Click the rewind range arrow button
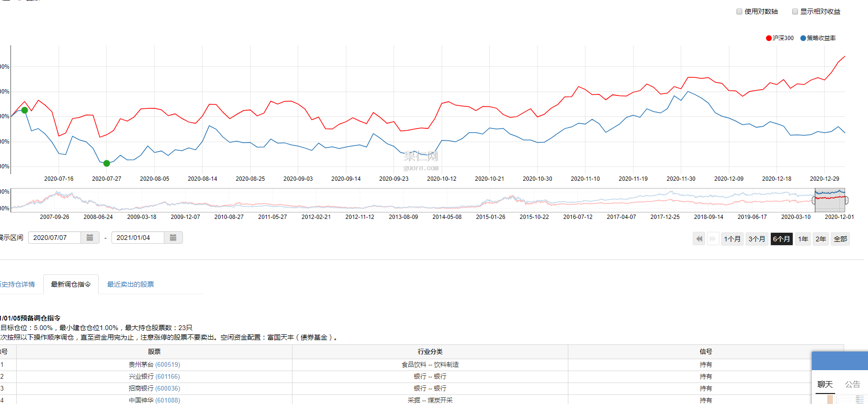Screen dimensions: 868x404 point(699,239)
